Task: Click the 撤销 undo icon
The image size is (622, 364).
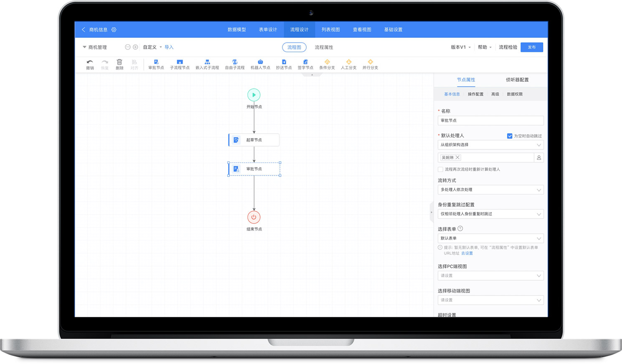Action: [90, 62]
